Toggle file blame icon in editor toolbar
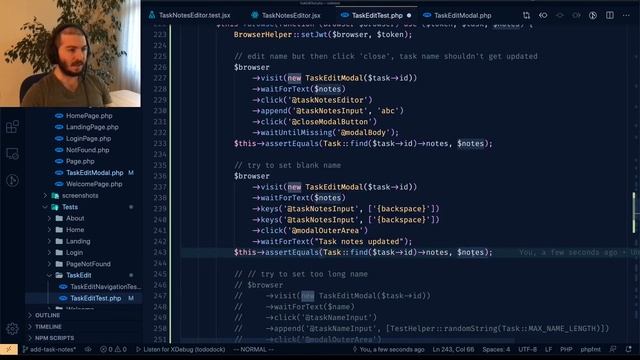Screen dimensions: 640x360 click(x=560, y=16)
